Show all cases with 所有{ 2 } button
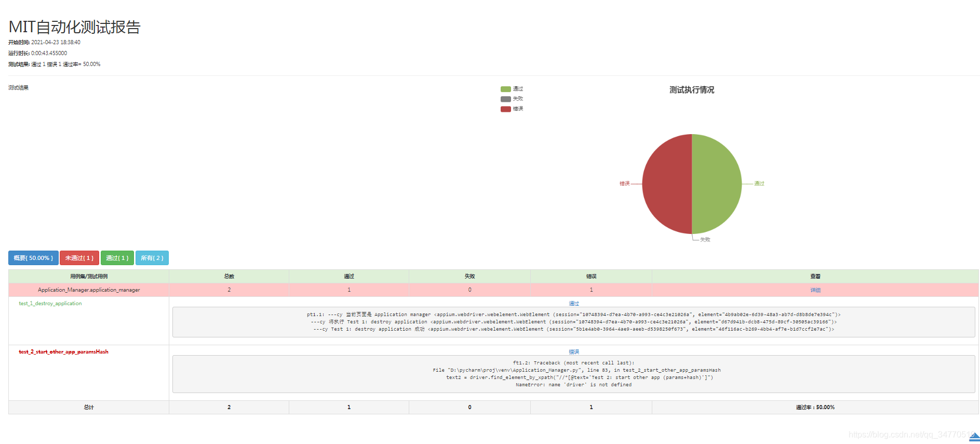This screenshot has height=444, width=980. click(x=152, y=258)
